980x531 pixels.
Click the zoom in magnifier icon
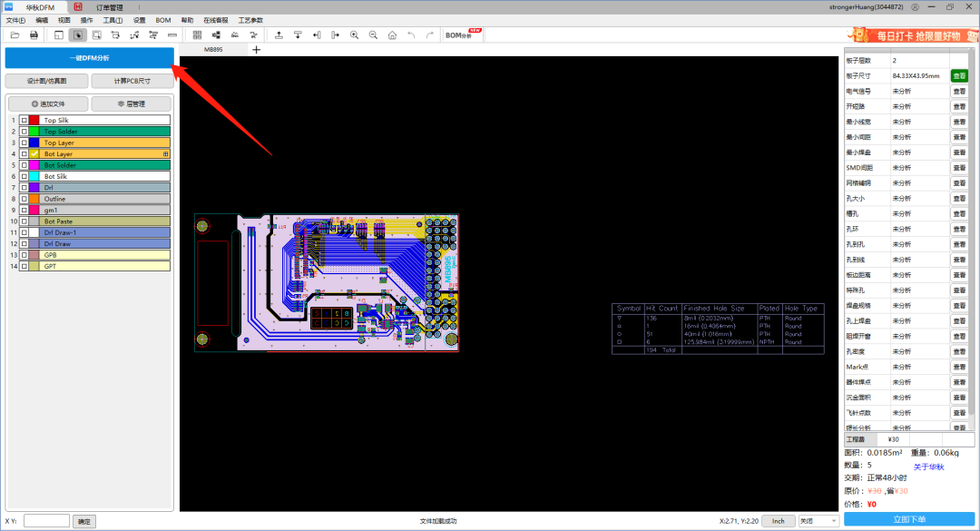pyautogui.click(x=355, y=35)
